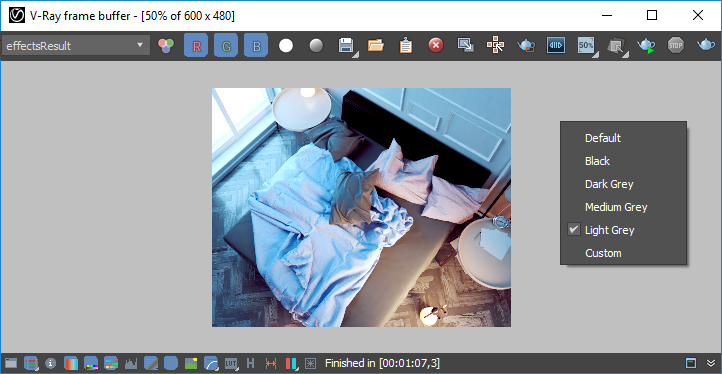This screenshot has height=374, width=722.
Task: Open the effectsResult channel dropdown
Action: [x=76, y=46]
